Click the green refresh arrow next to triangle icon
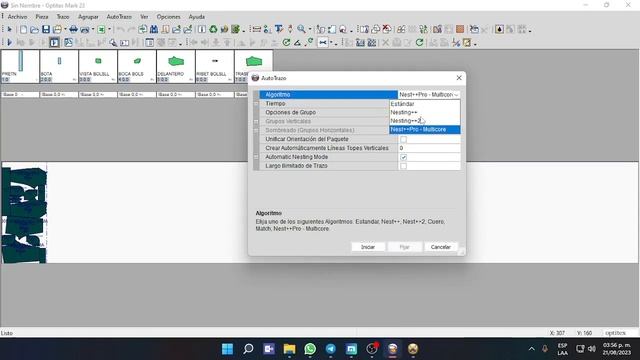640x360 pixels. click(286, 42)
